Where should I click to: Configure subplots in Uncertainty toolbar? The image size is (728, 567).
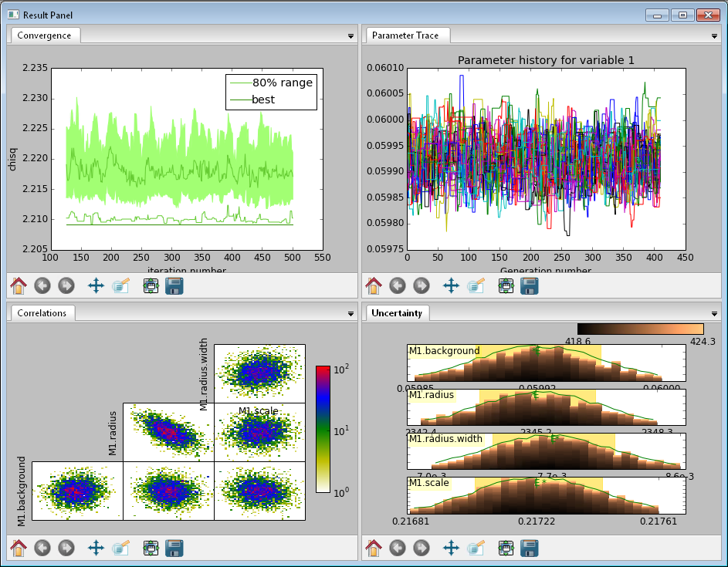pyautogui.click(x=506, y=548)
